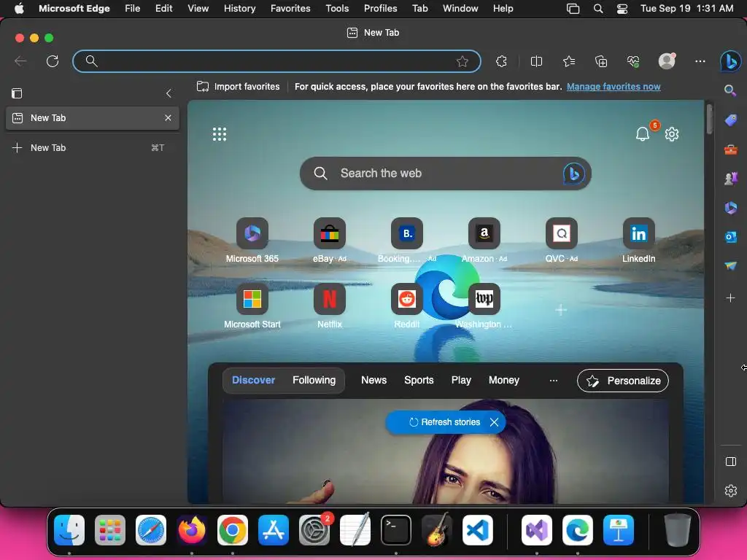The width and height of the screenshot is (747, 560).
Task: Click the Search the web field
Action: (x=446, y=174)
